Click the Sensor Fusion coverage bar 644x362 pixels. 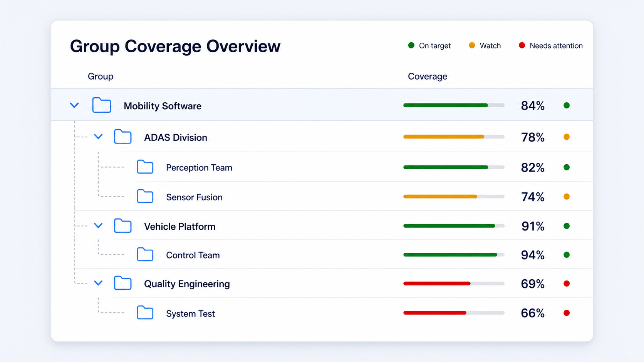click(454, 197)
